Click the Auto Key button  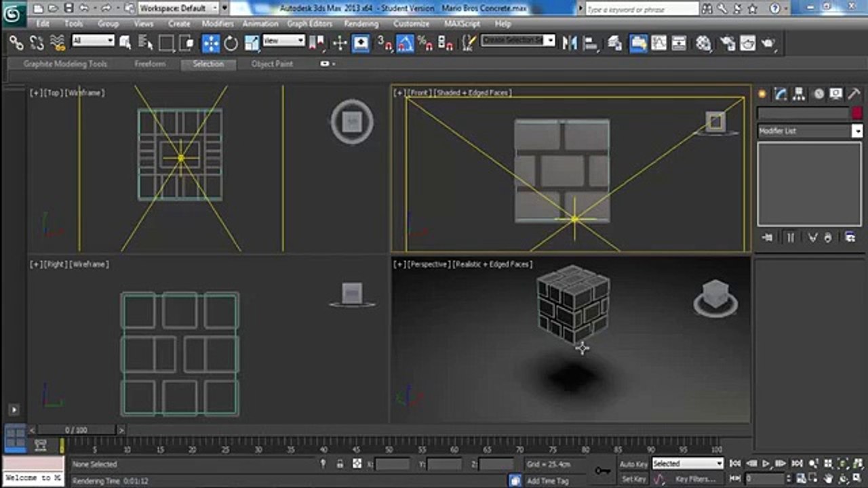click(x=633, y=464)
